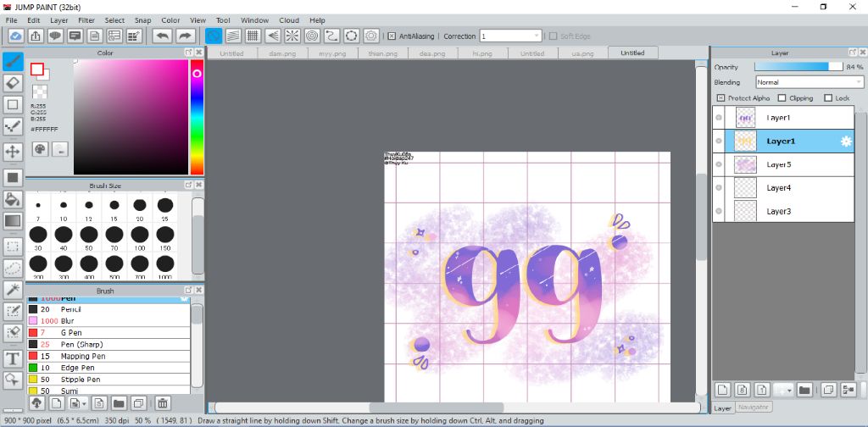Switch to the thien.png tab
The image size is (868, 427).
382,53
